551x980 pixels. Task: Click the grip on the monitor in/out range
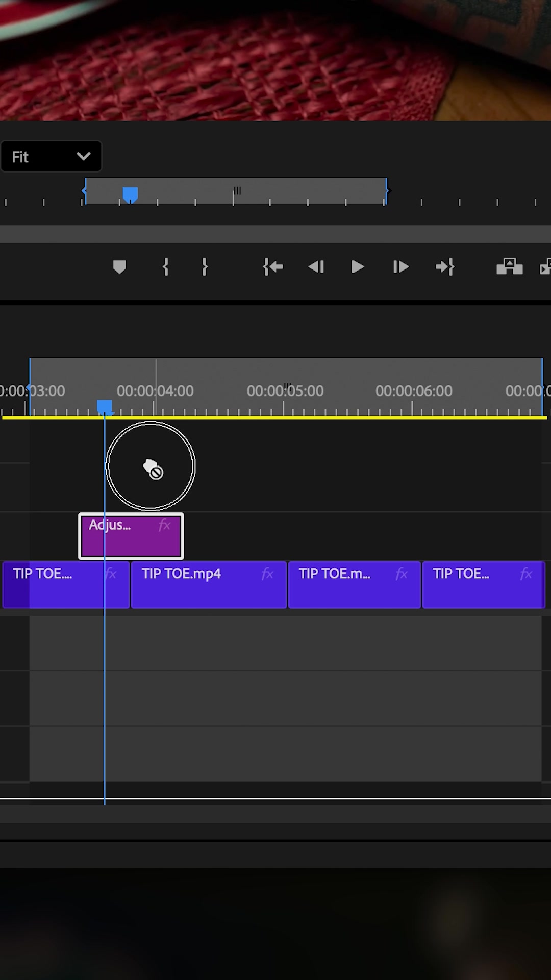[237, 191]
